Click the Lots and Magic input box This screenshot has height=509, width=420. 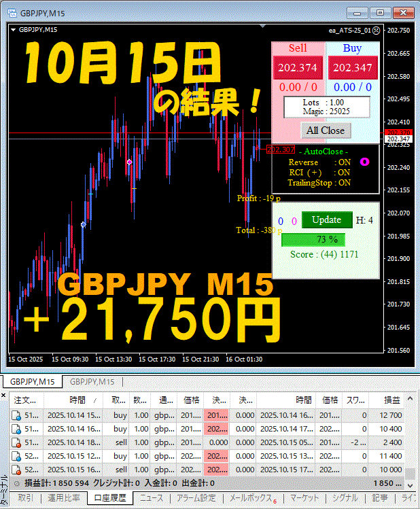(326, 107)
